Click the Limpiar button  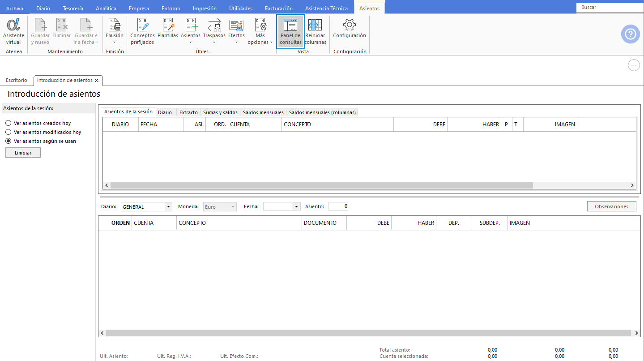(x=23, y=153)
